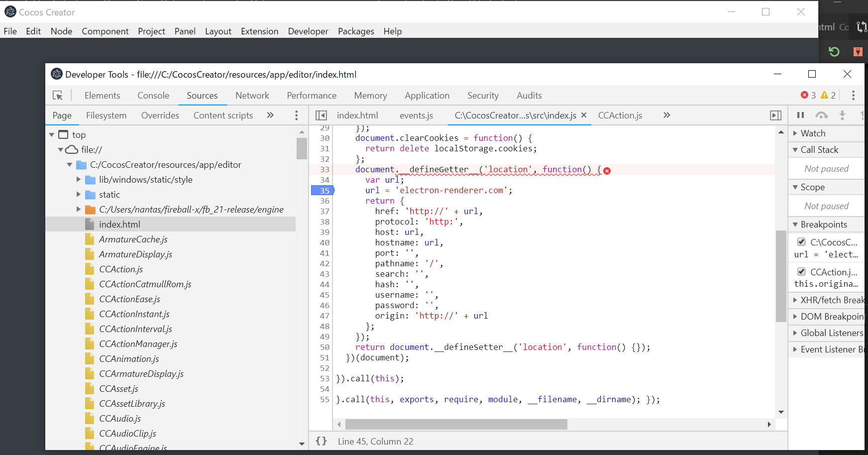Switch to the Network tab

pos(252,96)
